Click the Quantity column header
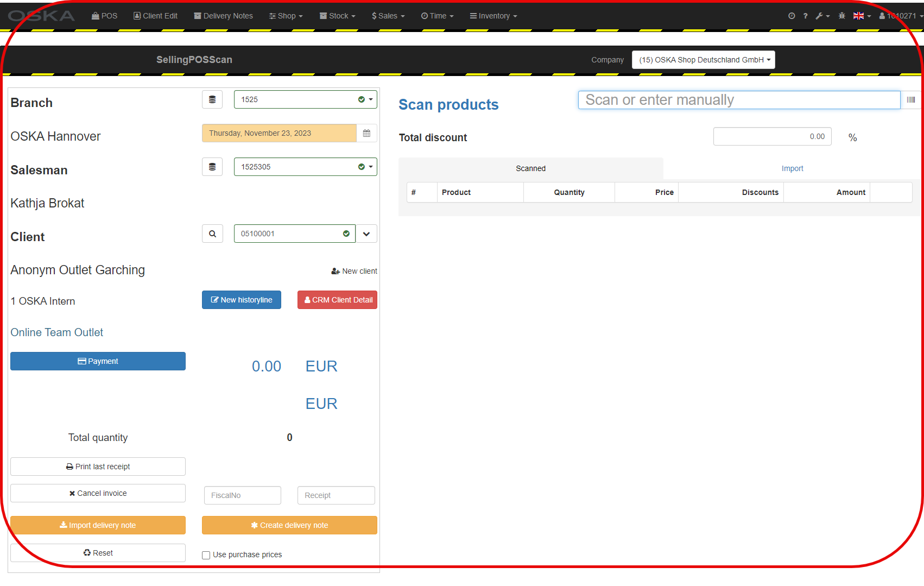This screenshot has height=586, width=924. coord(569,192)
